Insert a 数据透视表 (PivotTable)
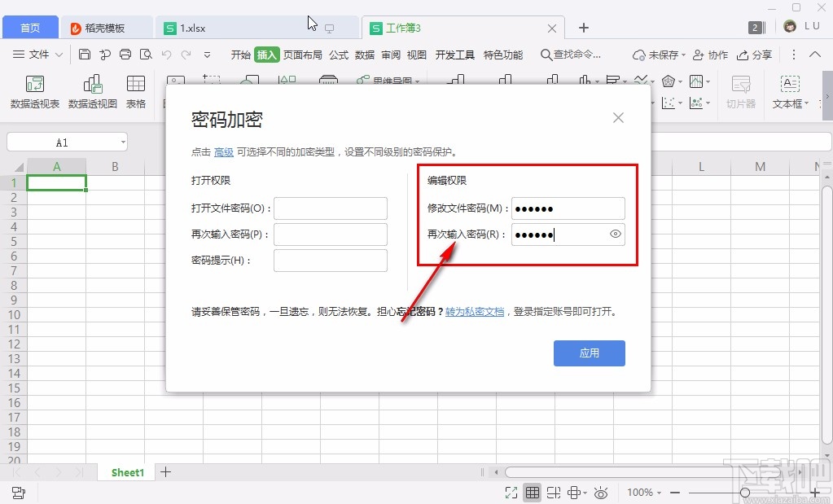The width and height of the screenshot is (833, 504). click(33, 91)
